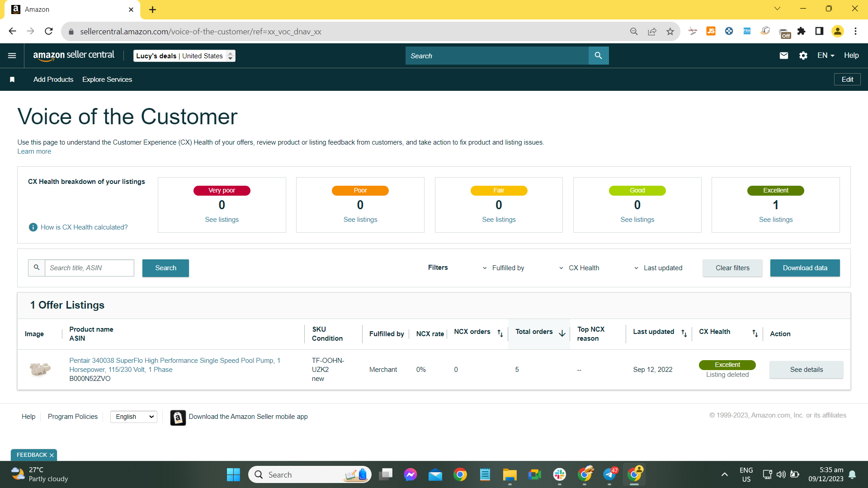Open the browser zoom icon in address bar
This screenshot has width=868, height=488.
point(634,31)
